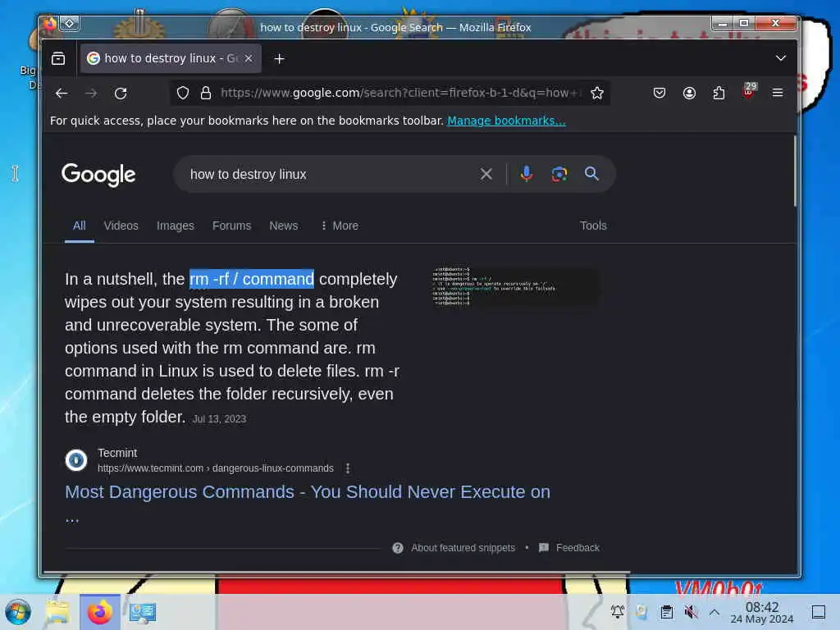This screenshot has height=630, width=840.
Task: Open the file manager taskbar icon
Action: (x=57, y=612)
